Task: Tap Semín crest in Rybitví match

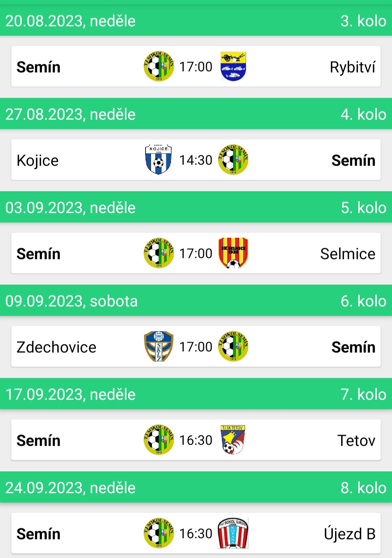Action: tap(159, 66)
